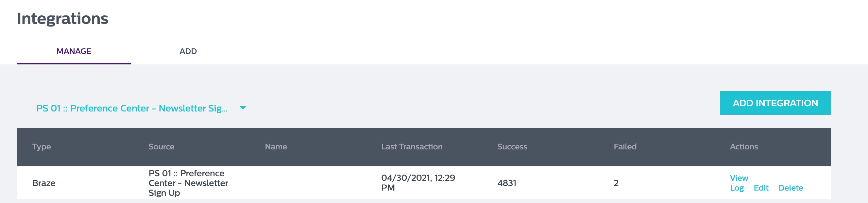Edit the Braze integration
This screenshot has width=868, height=203.
click(761, 188)
